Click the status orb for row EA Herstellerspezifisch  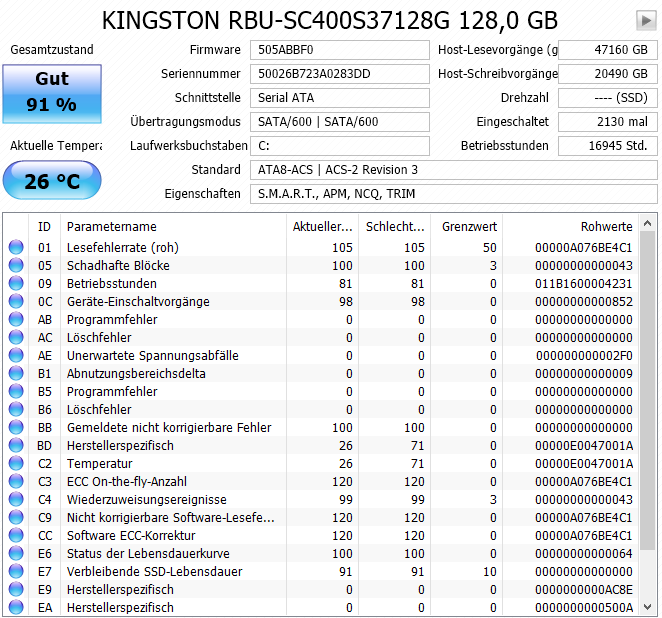[16, 607]
